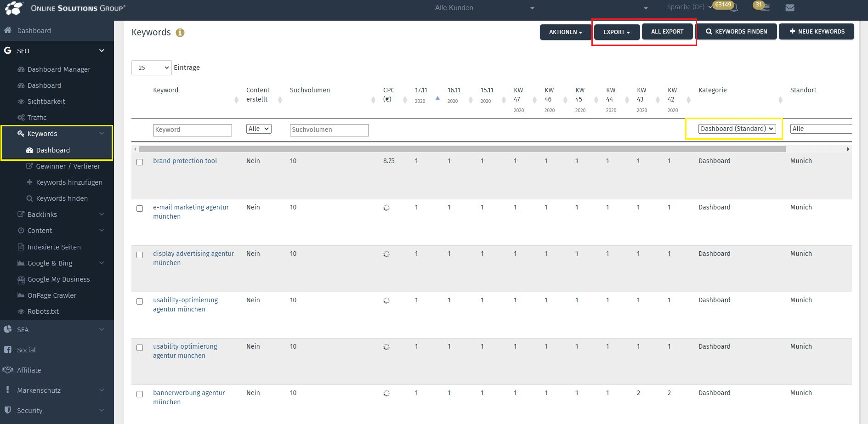Tick the bannerwerbung agentur münchen checkbox
Image resolution: width=868 pixels, height=424 pixels.
(x=140, y=394)
